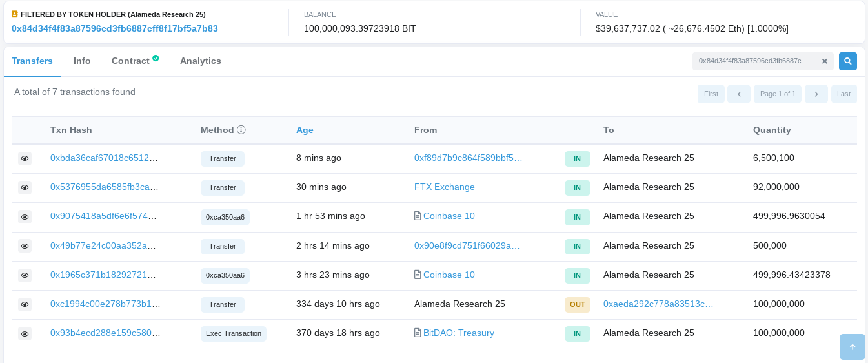This screenshot has height=363, width=868.
Task: Click eye icon for 0x1965c371b18292721 transaction
Action: [x=25, y=275]
